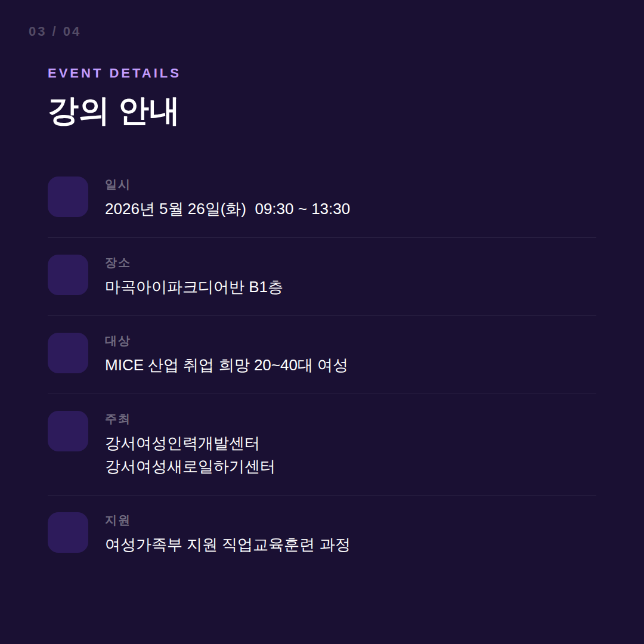Image resolution: width=644 pixels, height=644 pixels.
Task: Click the date 2026년 5월 26일(화)
Action: [175, 209]
